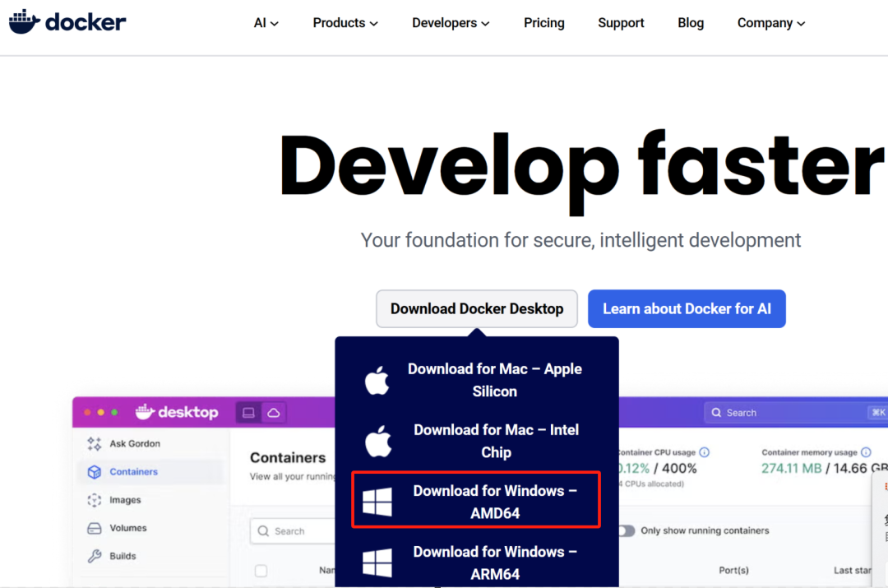888x588 pixels.
Task: Click the Windows icon next to AMD64 download
Action: pos(376,502)
